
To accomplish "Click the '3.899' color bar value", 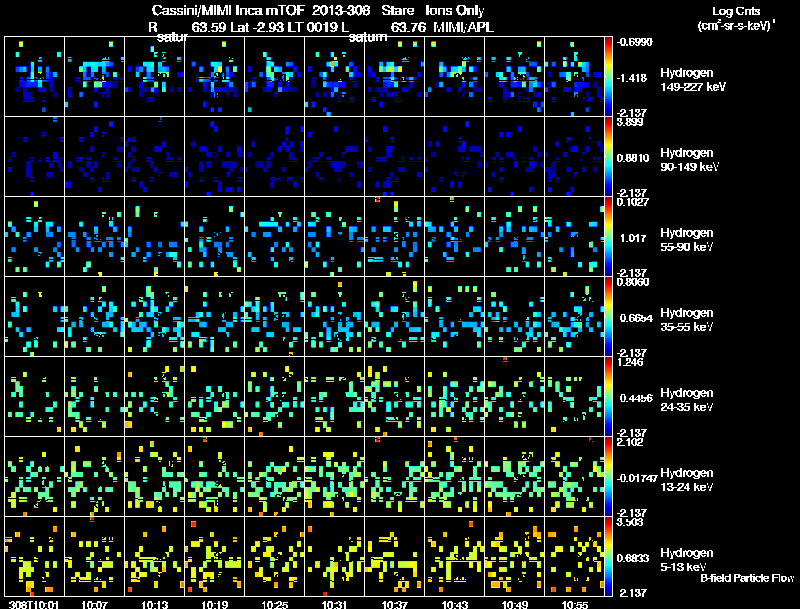I will [x=630, y=122].
